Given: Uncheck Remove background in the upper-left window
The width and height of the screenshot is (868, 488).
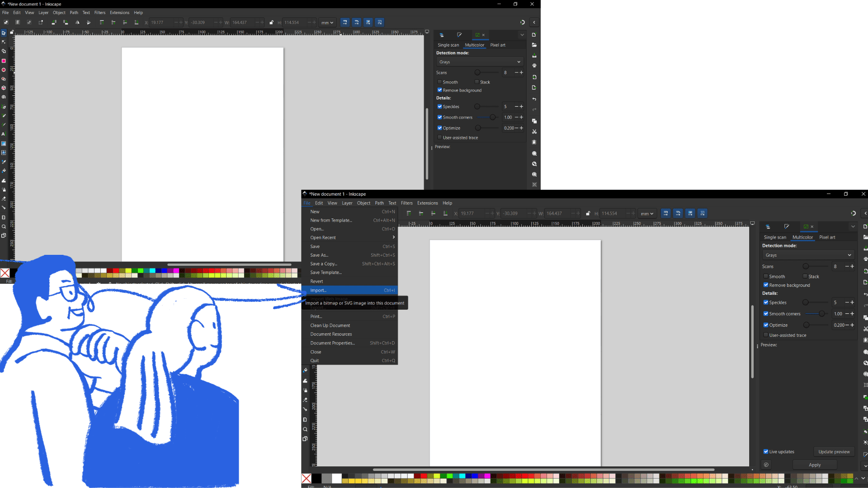Looking at the screenshot, I should point(439,90).
